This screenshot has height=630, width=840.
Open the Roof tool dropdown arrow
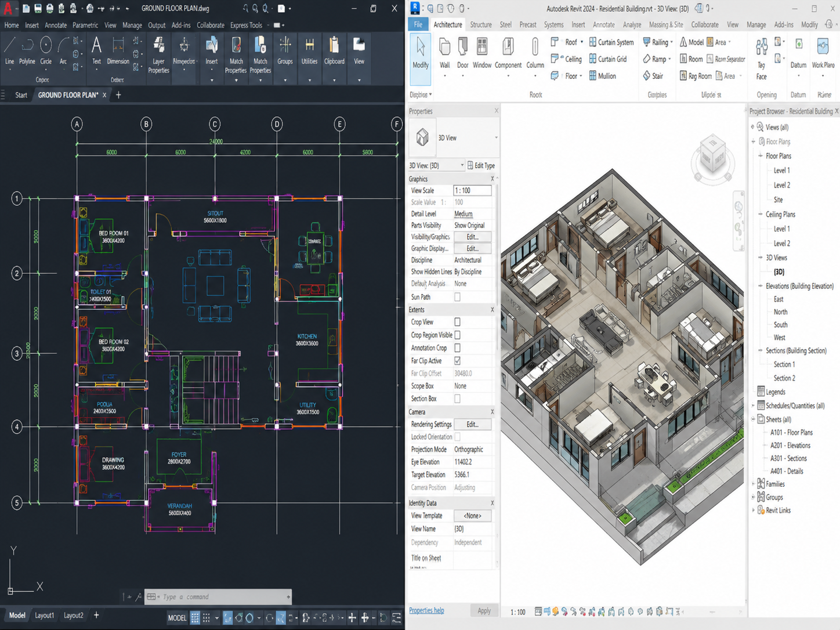582,42
